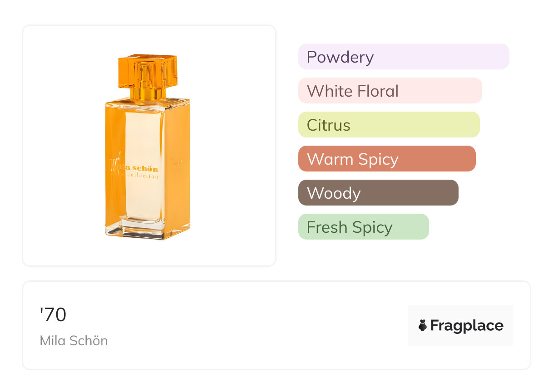
Task: Open the '70 fragrance title
Action: 53,315
